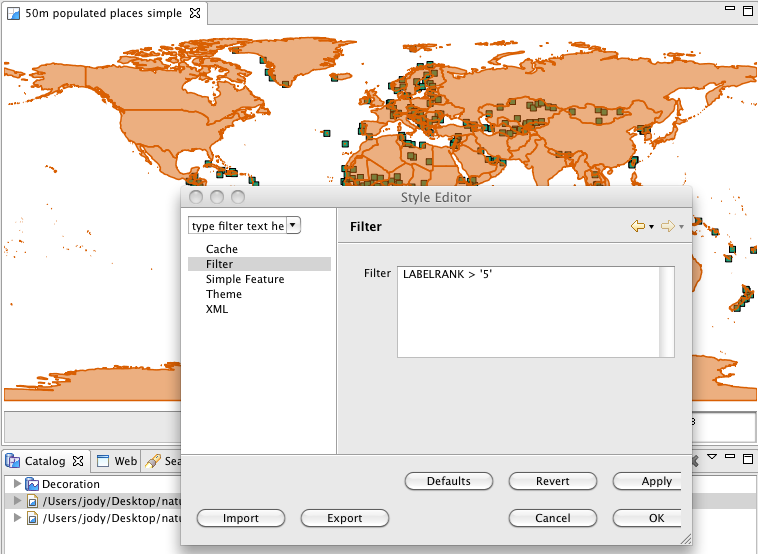
Task: Switch to the Web tab
Action: point(125,461)
